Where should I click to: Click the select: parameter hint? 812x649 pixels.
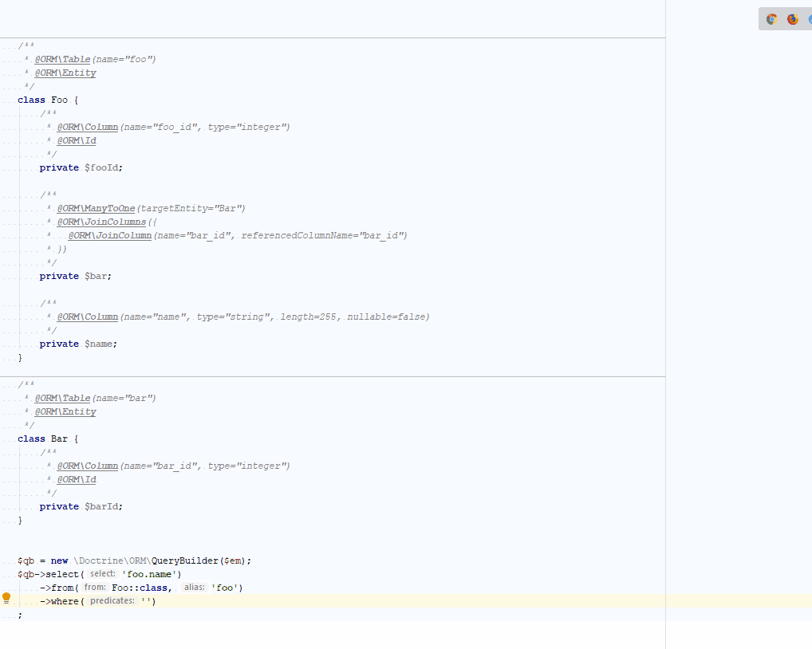point(103,574)
